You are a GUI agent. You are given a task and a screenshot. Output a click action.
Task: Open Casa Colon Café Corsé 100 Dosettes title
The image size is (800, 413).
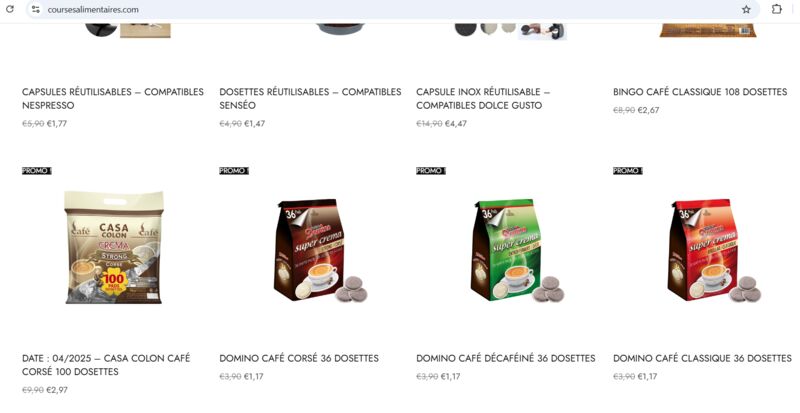(x=106, y=365)
